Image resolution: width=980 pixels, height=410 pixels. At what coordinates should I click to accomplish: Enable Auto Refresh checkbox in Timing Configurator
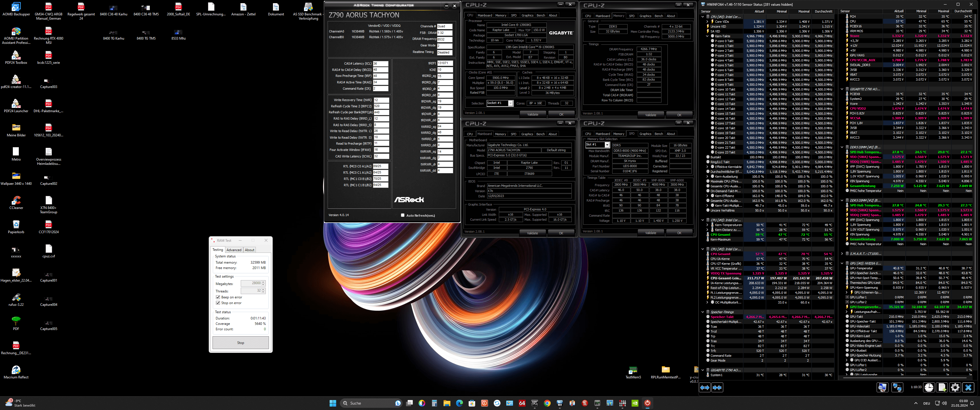pyautogui.click(x=403, y=215)
